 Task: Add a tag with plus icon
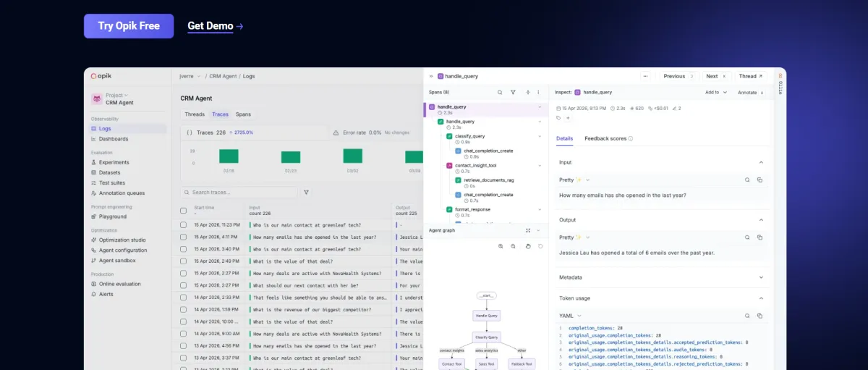pos(568,118)
